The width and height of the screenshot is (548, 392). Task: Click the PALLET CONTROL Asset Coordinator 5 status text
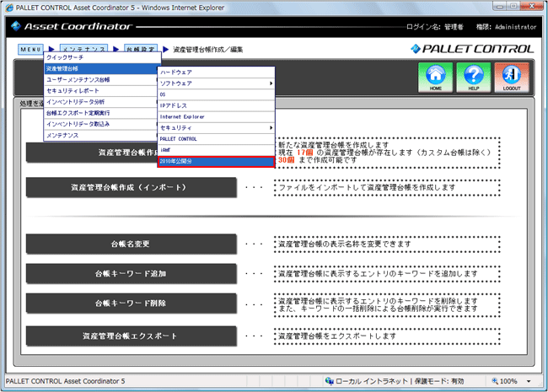click(x=66, y=381)
